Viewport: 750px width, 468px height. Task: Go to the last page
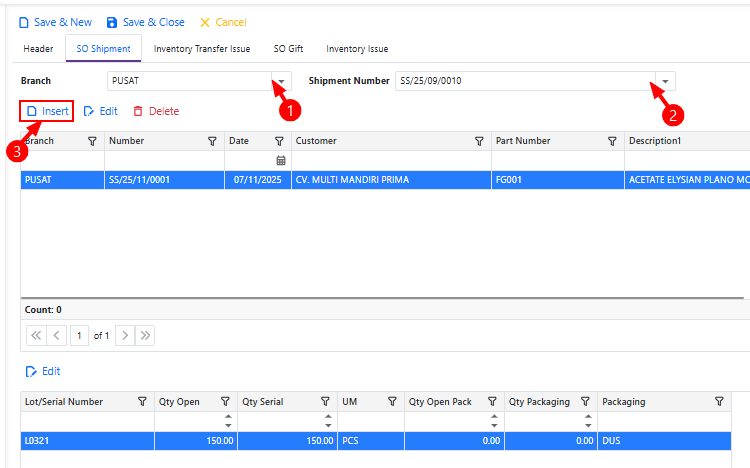pyautogui.click(x=145, y=335)
